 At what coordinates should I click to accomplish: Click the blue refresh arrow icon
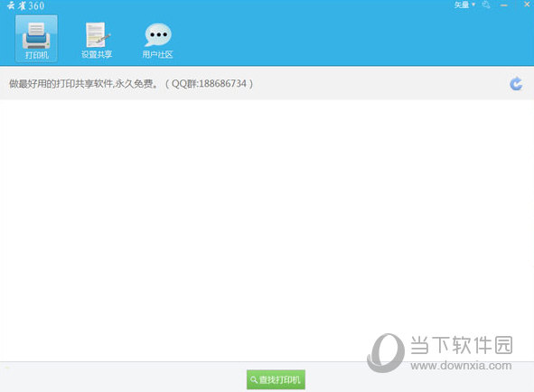click(516, 83)
